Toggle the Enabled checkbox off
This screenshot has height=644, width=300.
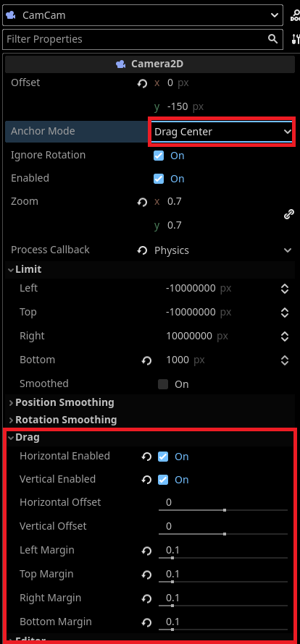click(159, 179)
